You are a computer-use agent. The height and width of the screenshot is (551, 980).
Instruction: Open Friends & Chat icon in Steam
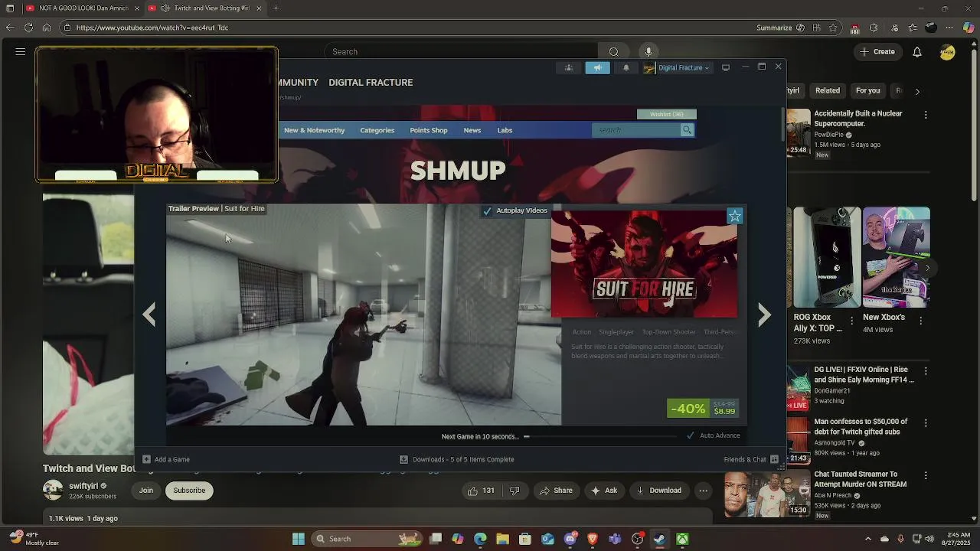[x=774, y=459]
